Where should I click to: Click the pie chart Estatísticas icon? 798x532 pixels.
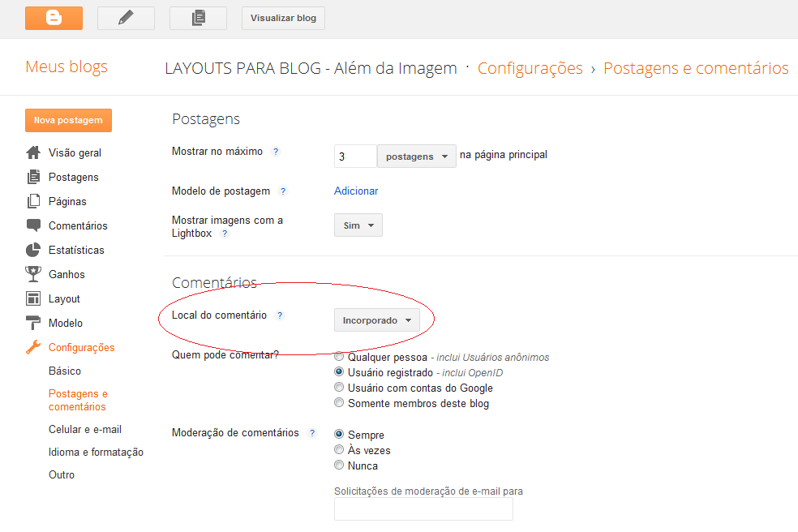33,250
